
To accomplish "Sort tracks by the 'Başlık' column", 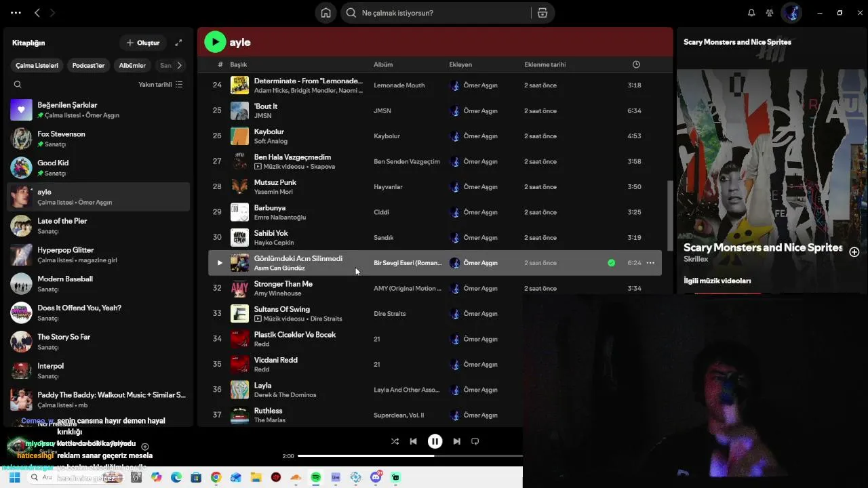I will tap(239, 64).
